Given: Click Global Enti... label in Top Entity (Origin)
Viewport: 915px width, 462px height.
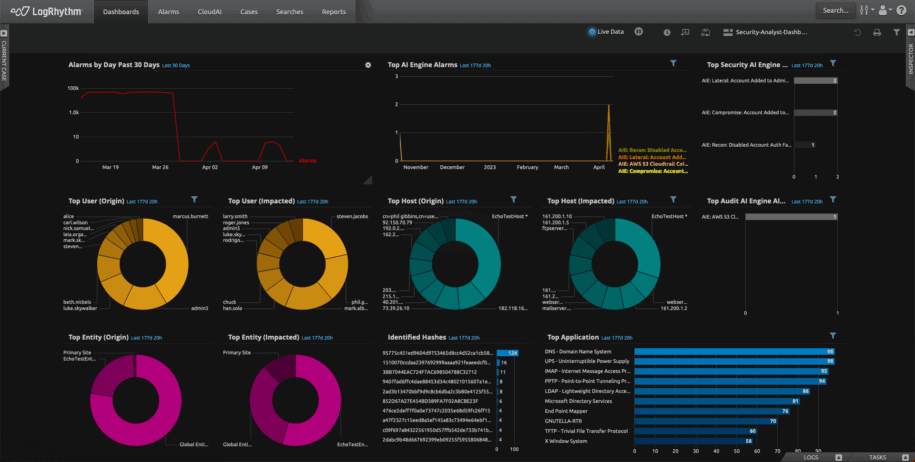Looking at the screenshot, I should [194, 444].
